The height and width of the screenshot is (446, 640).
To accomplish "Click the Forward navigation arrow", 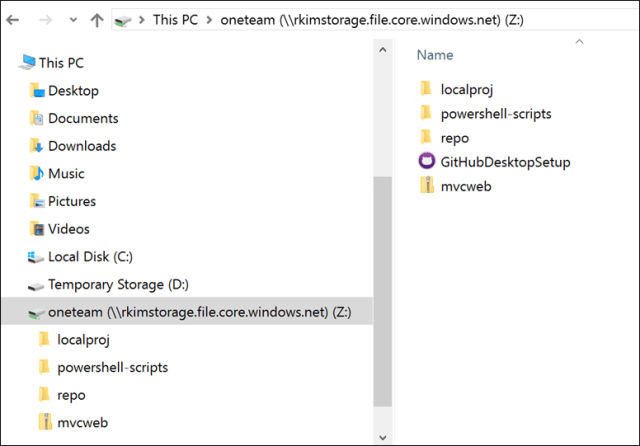I will click(45, 20).
